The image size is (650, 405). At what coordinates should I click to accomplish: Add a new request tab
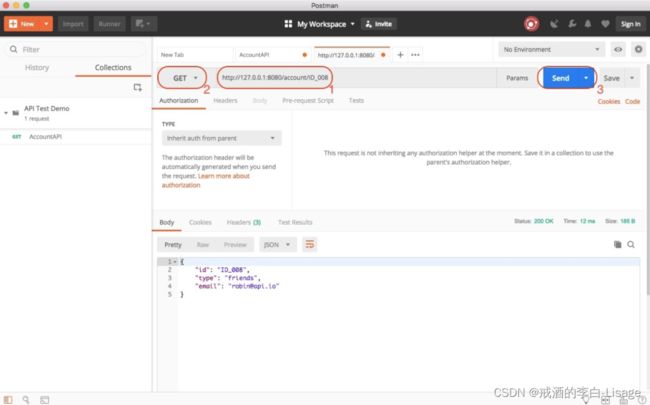point(400,55)
